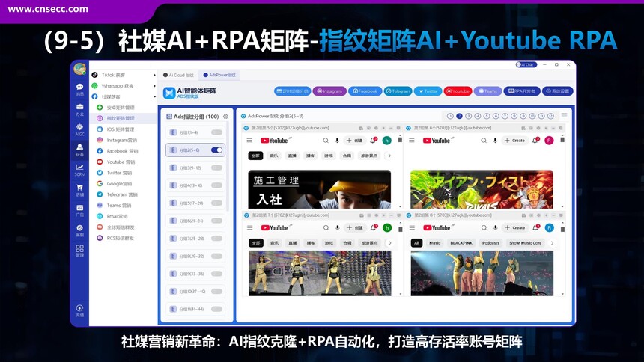Expand the Tiktok 获客 submenu arrow
644x362 pixels.
[x=154, y=75]
